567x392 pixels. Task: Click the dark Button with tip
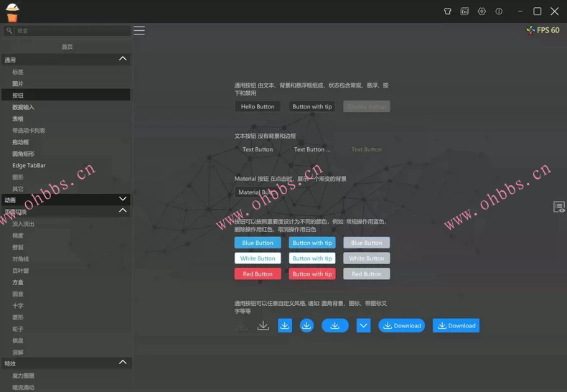[x=312, y=106]
